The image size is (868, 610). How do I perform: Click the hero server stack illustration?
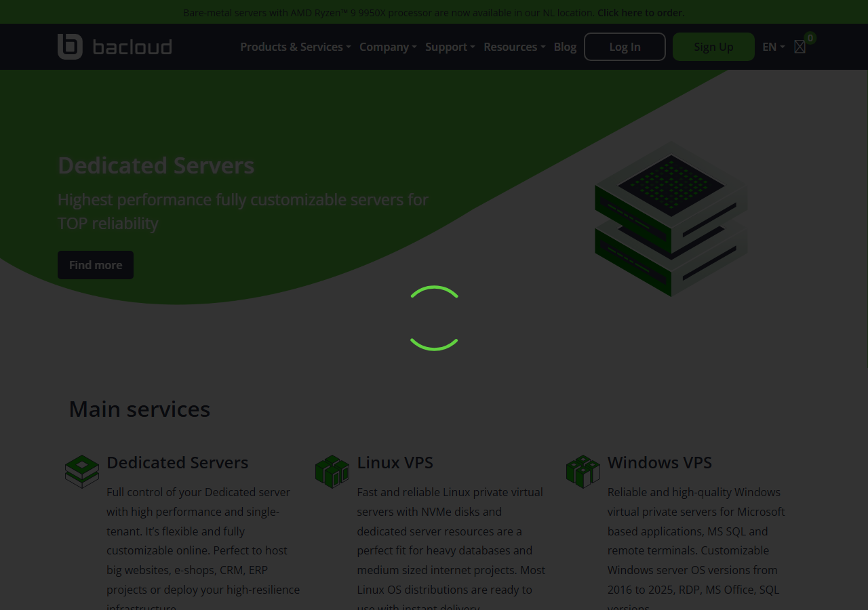point(671,218)
